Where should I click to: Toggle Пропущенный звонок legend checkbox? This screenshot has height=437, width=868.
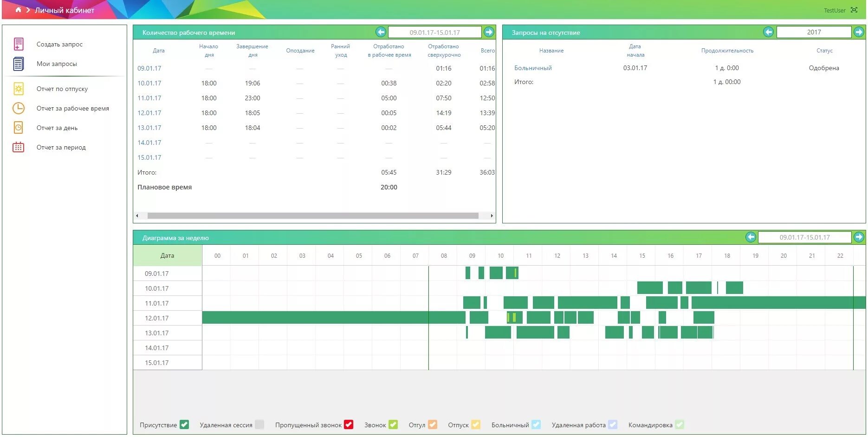(349, 424)
